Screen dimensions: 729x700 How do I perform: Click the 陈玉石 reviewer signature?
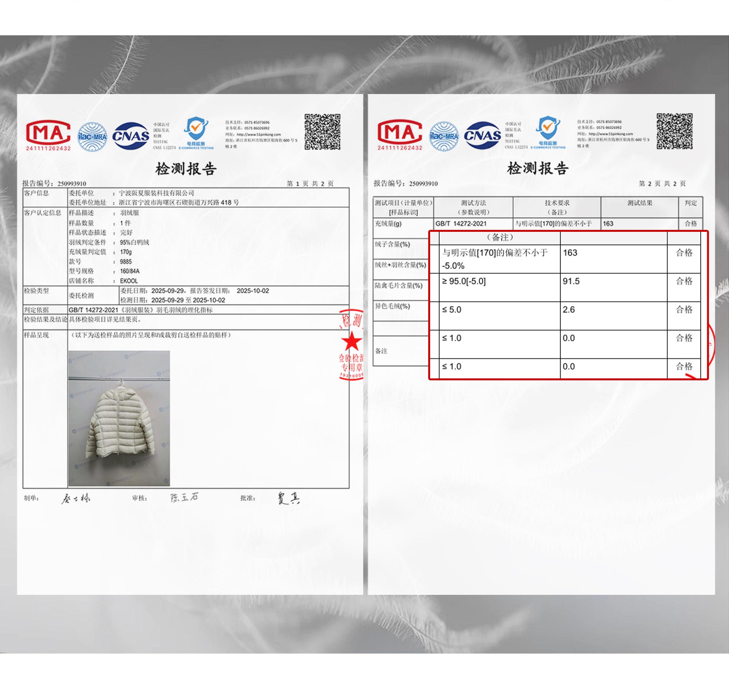[185, 498]
